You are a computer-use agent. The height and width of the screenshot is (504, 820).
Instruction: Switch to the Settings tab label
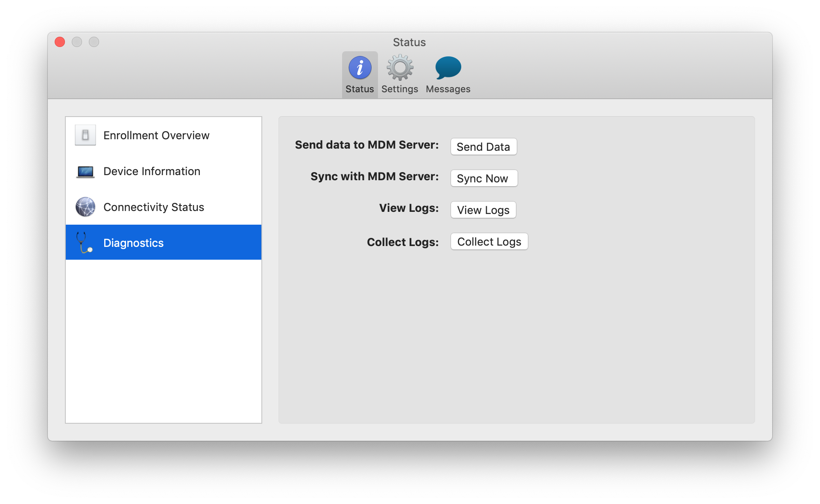pyautogui.click(x=400, y=89)
